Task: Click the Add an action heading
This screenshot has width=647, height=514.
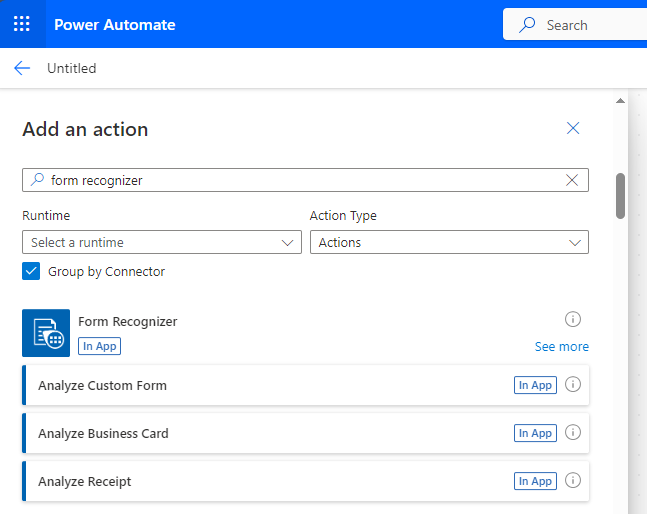Action: 85,129
